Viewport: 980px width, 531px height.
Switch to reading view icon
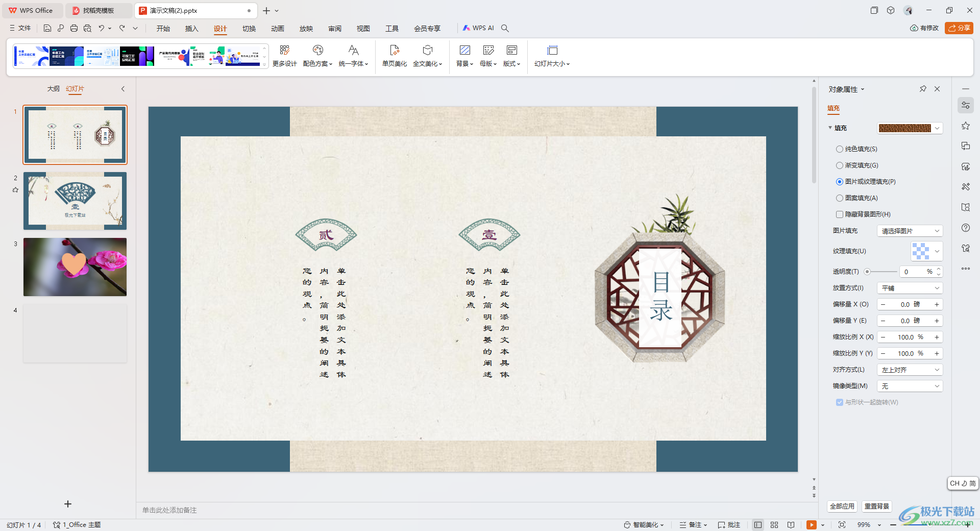pos(791,525)
